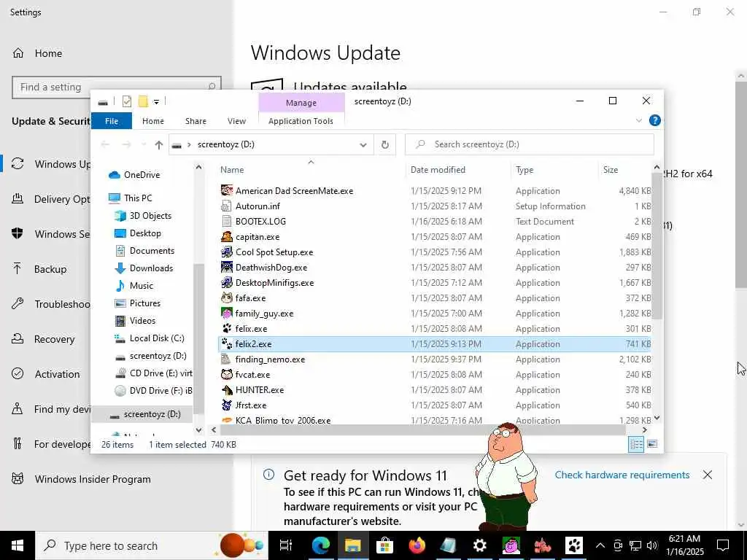Click the Autorun.inf file icon
The image size is (747, 560).
(227, 206)
